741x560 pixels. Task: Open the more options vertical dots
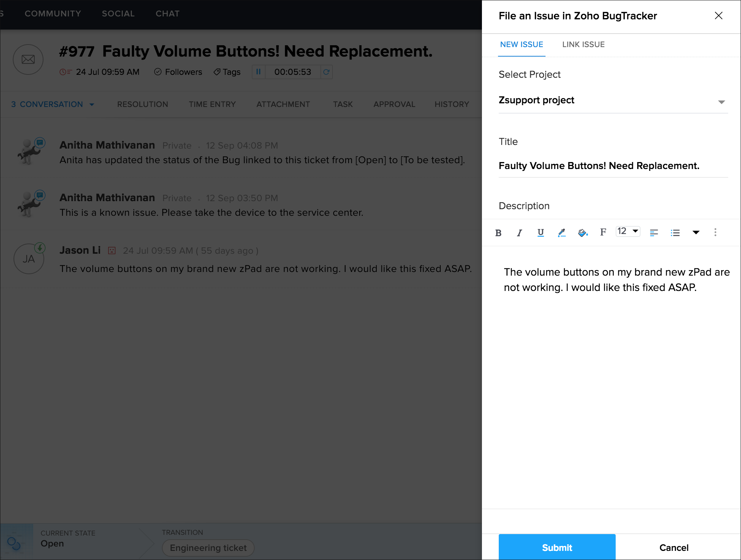[x=715, y=232]
